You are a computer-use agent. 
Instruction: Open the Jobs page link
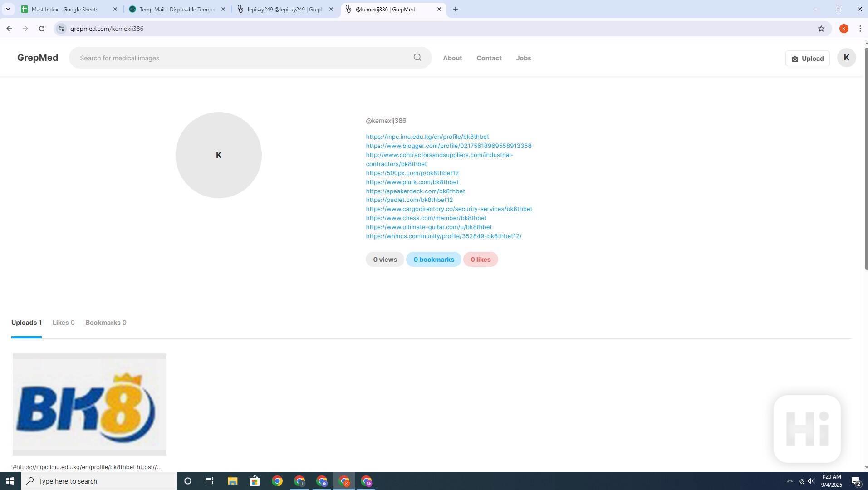[523, 58]
